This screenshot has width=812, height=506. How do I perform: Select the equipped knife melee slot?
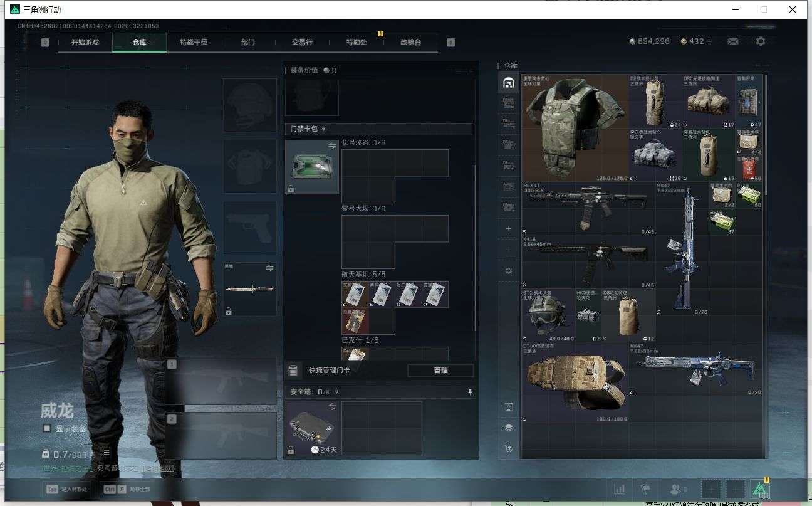point(250,289)
